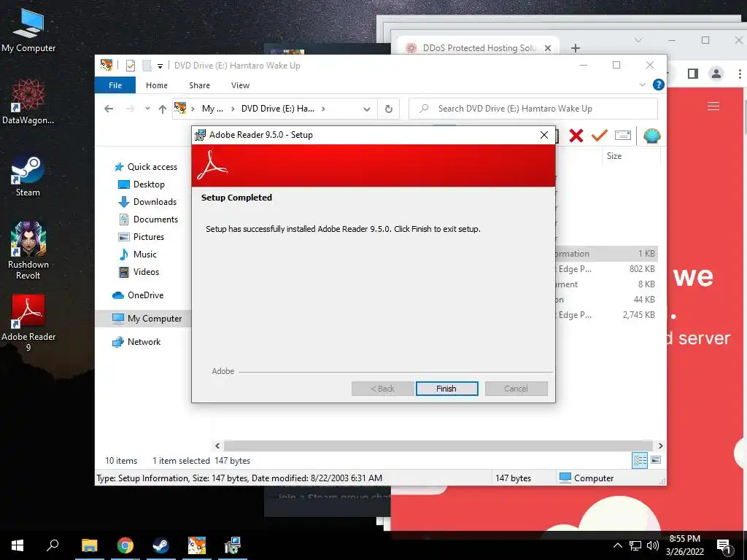Launch Steam from the desktop shortcut
747x560 pixels.
[28, 175]
